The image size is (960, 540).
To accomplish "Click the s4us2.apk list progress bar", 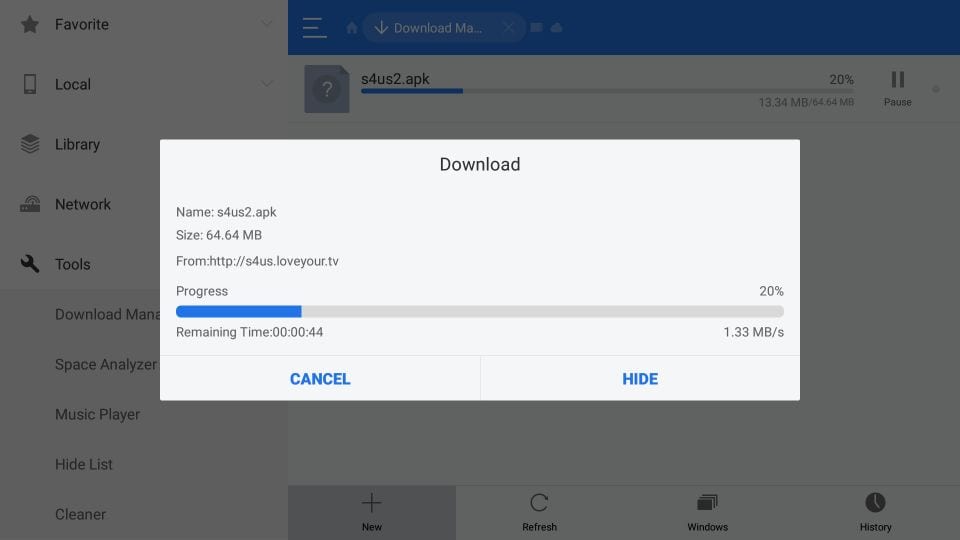I will [607, 91].
